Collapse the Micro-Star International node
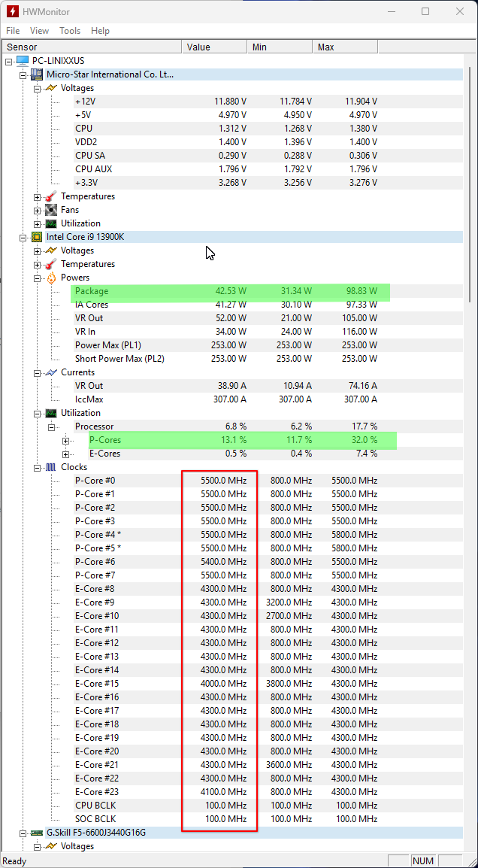 (x=23, y=74)
